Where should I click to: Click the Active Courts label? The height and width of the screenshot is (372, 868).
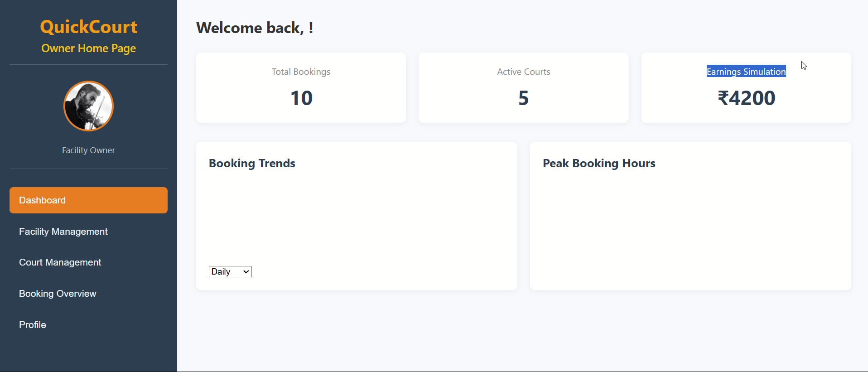pyautogui.click(x=523, y=72)
